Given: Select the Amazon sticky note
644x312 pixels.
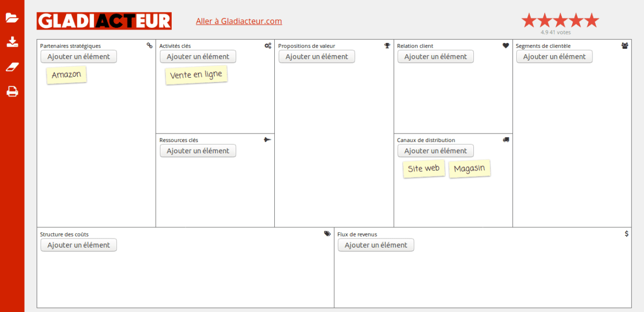Looking at the screenshot, I should click(67, 75).
